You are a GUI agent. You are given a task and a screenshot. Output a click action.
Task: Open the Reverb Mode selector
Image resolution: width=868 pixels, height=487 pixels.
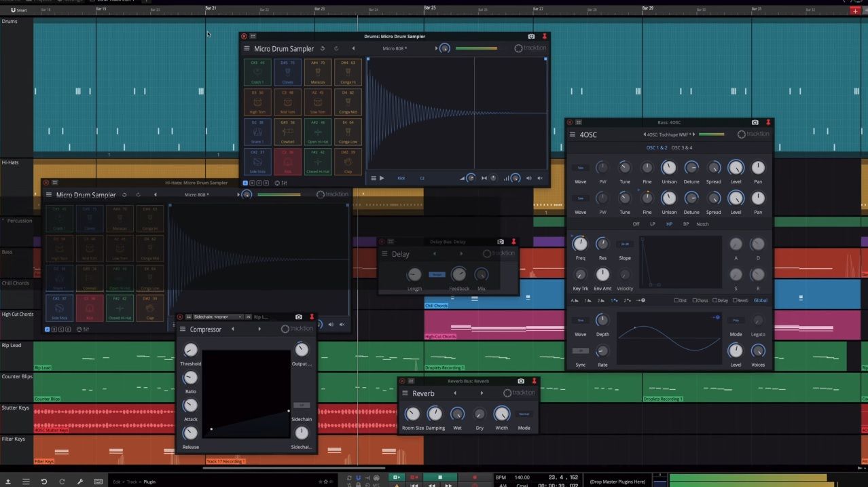(x=524, y=414)
